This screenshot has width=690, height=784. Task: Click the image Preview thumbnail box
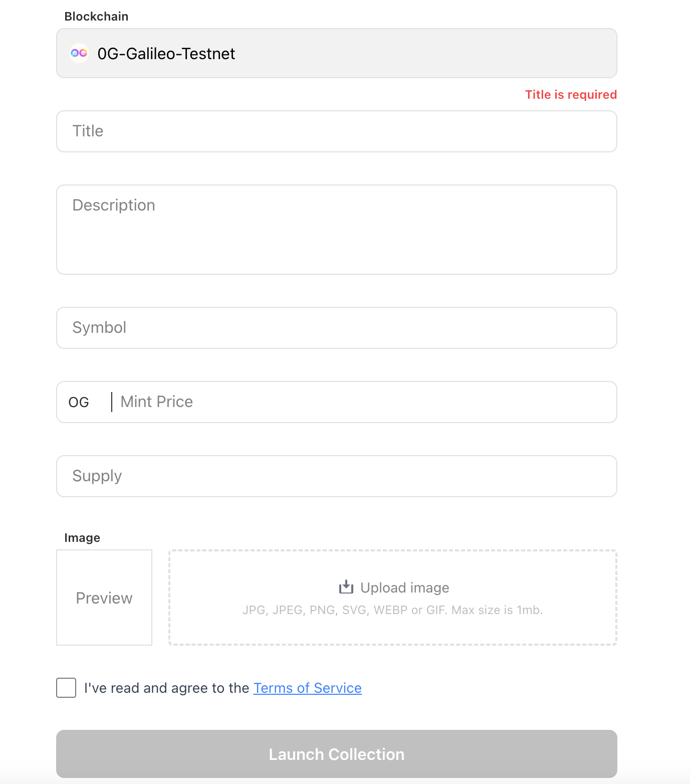pos(104,598)
